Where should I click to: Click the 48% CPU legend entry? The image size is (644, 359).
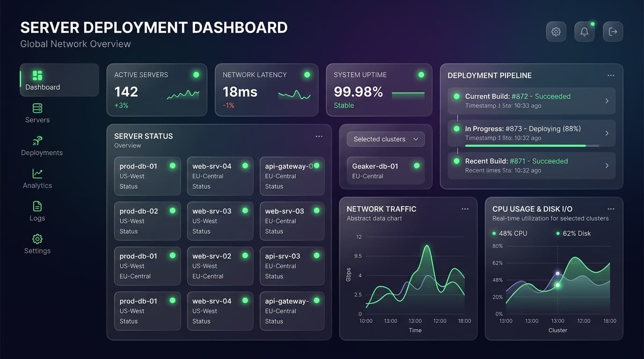510,233
